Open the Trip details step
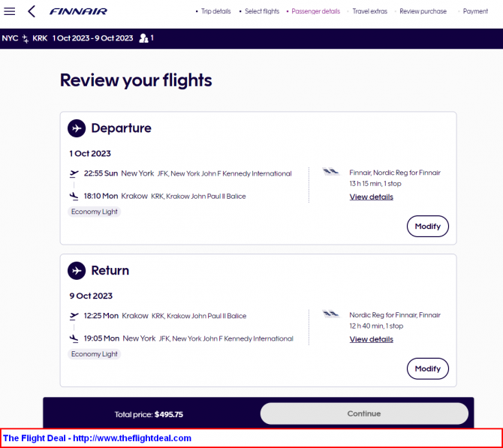 (215, 11)
